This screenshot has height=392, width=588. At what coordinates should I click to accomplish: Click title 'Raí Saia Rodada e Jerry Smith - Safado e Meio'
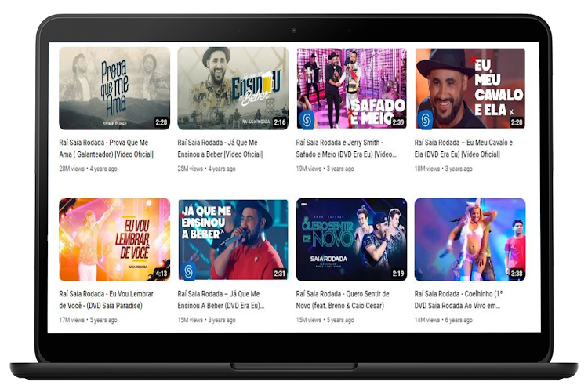pos(346,148)
